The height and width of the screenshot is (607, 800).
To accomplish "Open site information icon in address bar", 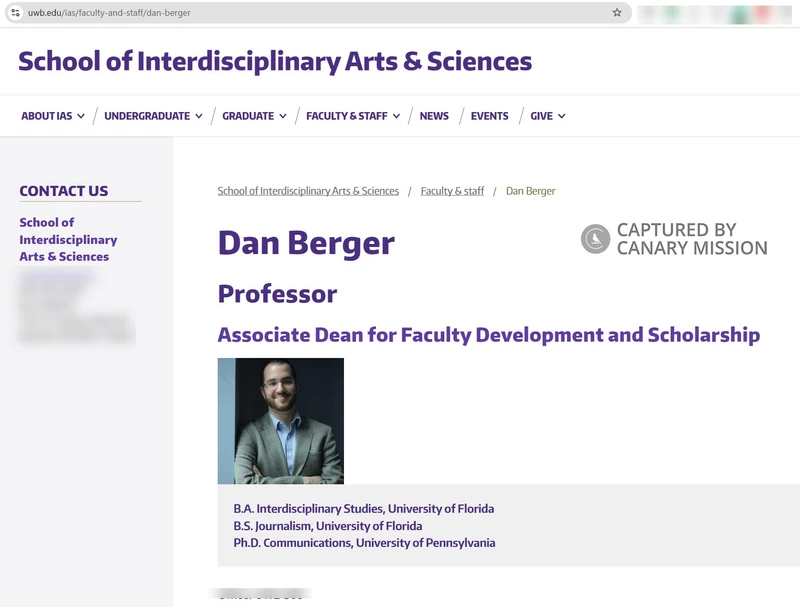I will pyautogui.click(x=15, y=13).
